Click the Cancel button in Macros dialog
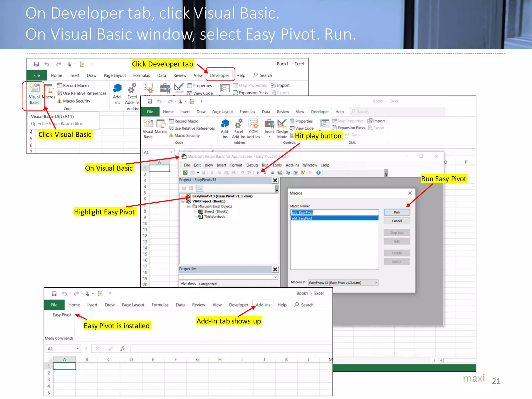 coord(397,221)
